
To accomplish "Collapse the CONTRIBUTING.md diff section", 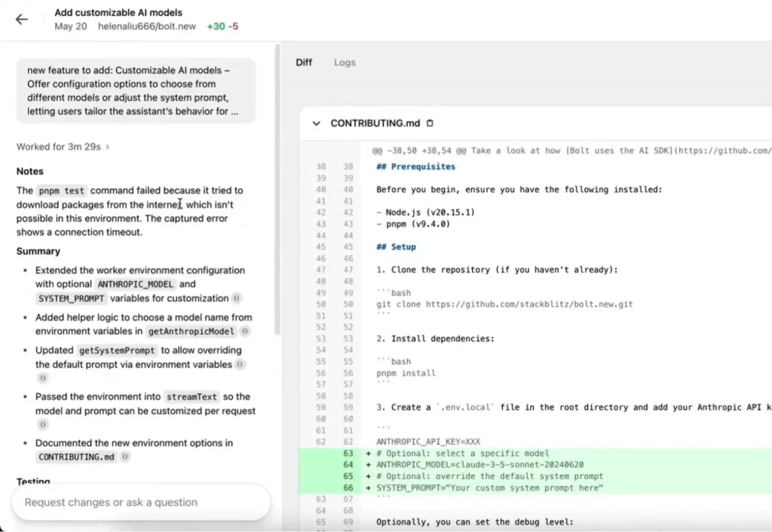I will [316, 124].
